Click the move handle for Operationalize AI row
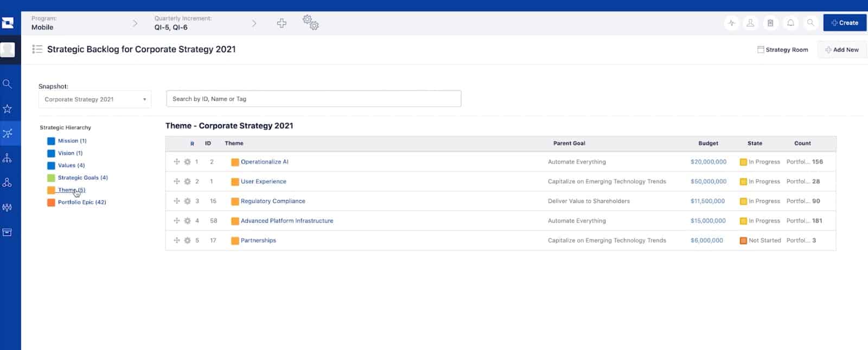868x350 pixels. 177,161
